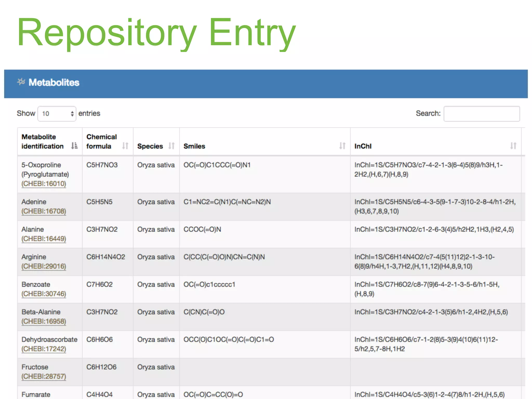The height and width of the screenshot is (399, 532).
Task: Open Fructose CHEBI:28757 link
Action: 44,376
